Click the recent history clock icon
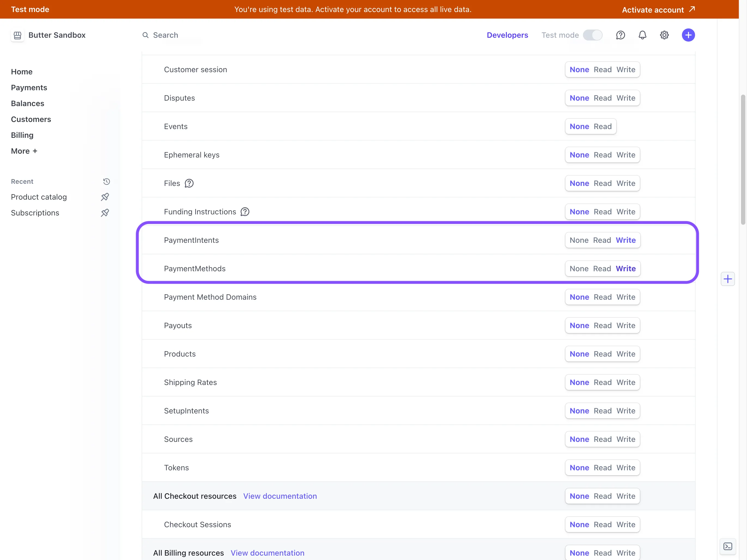Viewport: 747px width, 560px height. (106, 181)
